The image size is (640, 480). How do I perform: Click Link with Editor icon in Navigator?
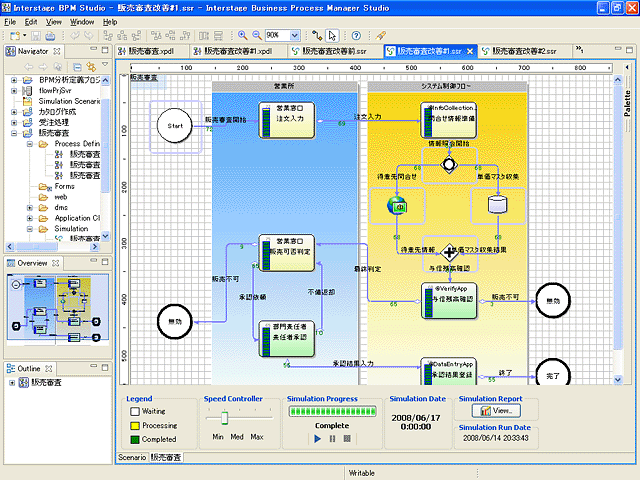92,66
